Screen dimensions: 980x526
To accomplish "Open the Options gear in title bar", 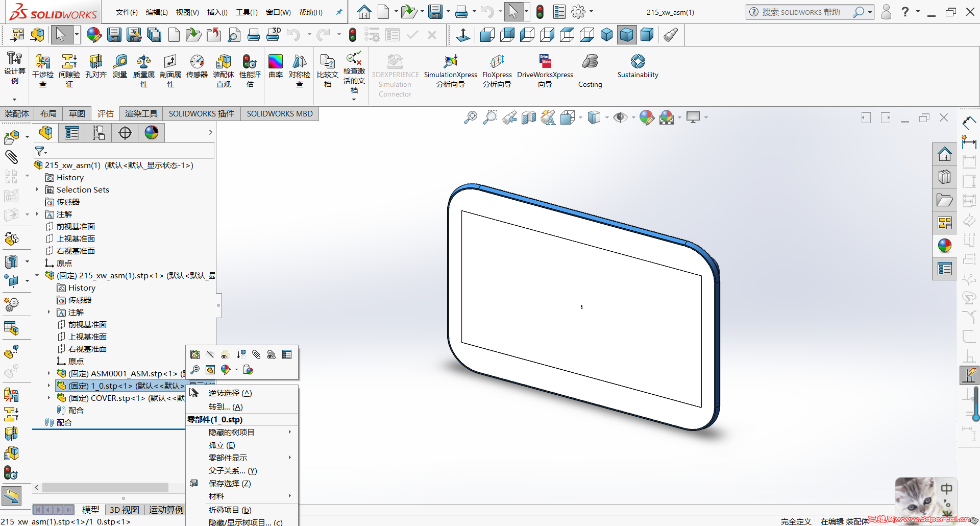I will click(578, 12).
